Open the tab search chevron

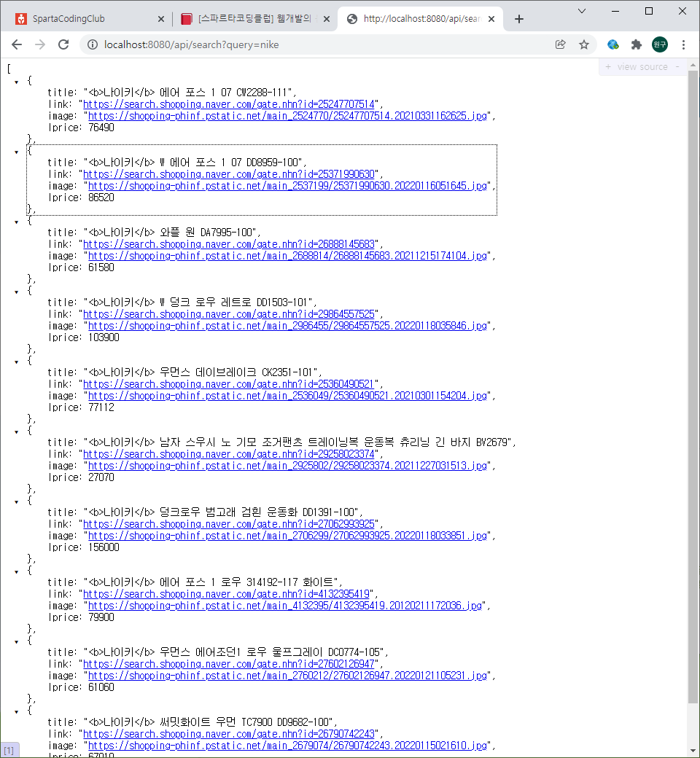click(582, 11)
